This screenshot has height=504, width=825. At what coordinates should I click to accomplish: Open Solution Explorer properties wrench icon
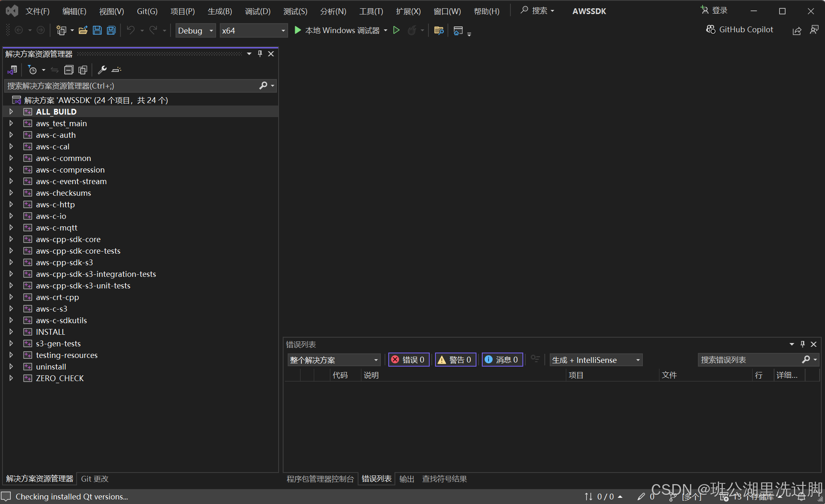click(102, 70)
